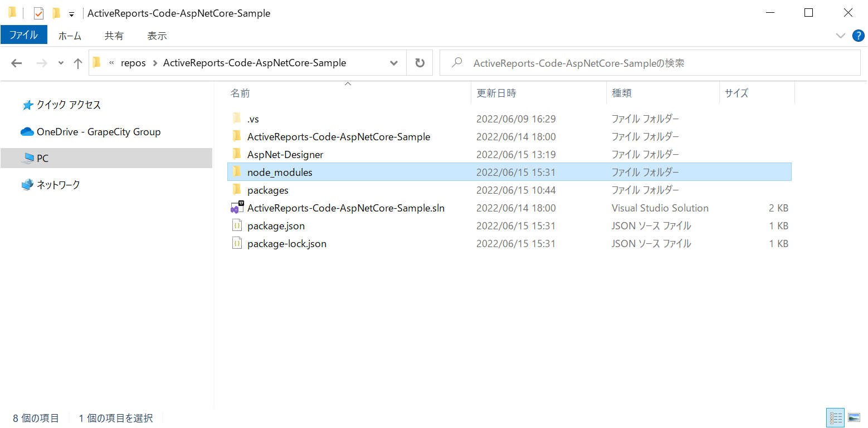Screen dimensions: 868x428
Task: Go up one folder level
Action: click(78, 63)
